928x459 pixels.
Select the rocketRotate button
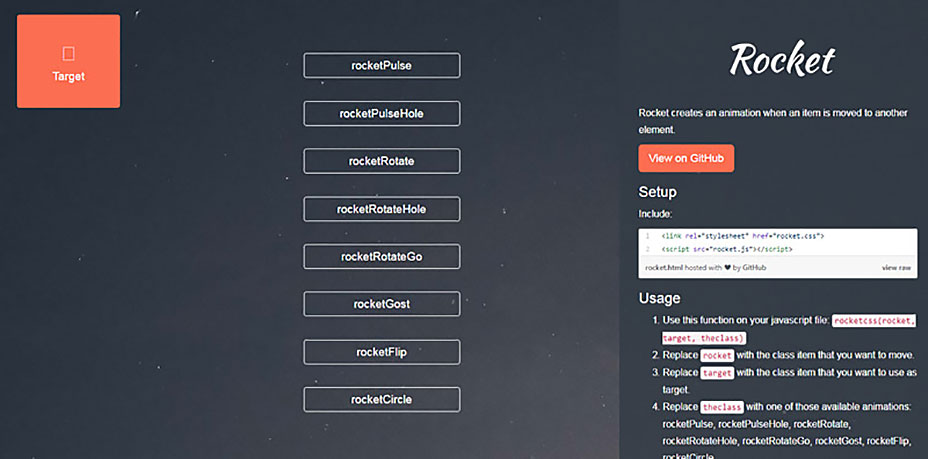click(381, 161)
